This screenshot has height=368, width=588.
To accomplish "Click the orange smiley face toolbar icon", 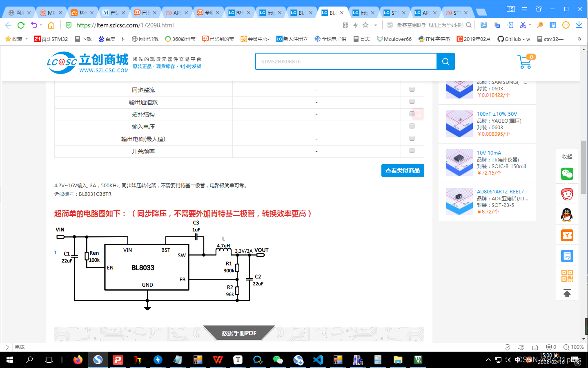I will [566, 25].
